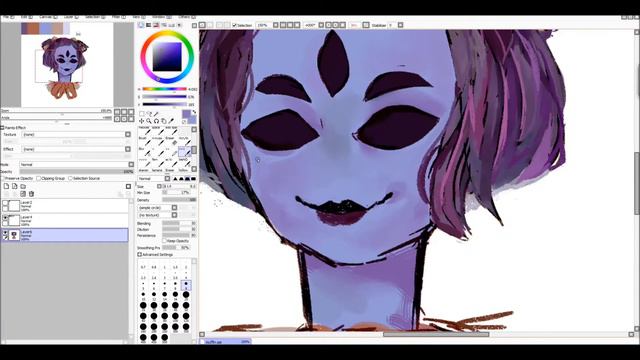Create a new normal layer
The width and height of the screenshot is (640, 360).
click(x=6, y=186)
